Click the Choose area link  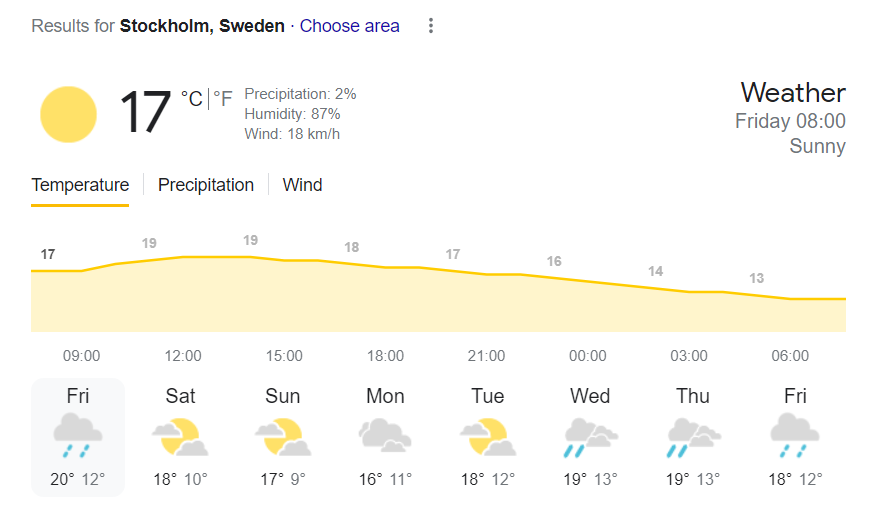pyautogui.click(x=349, y=26)
